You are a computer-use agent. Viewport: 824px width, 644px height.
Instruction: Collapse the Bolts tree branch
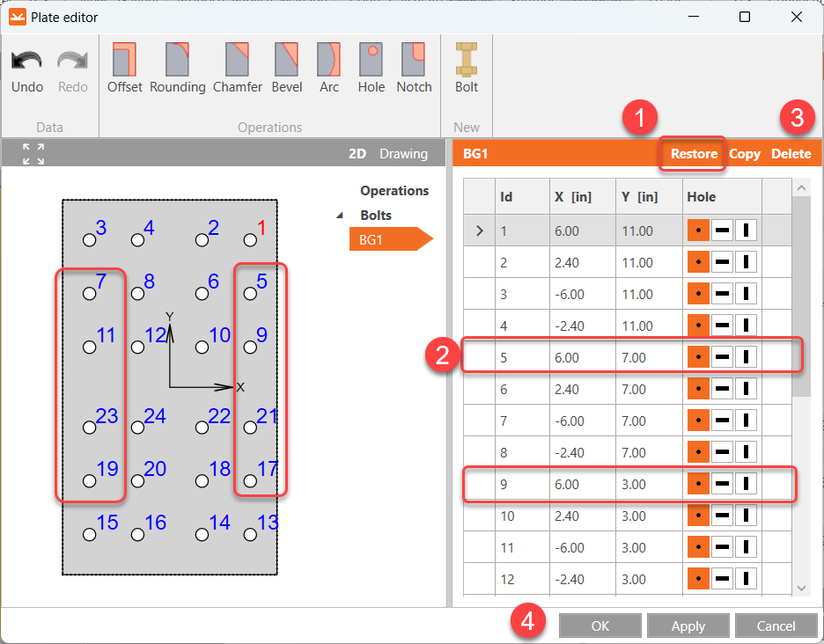pyautogui.click(x=339, y=215)
